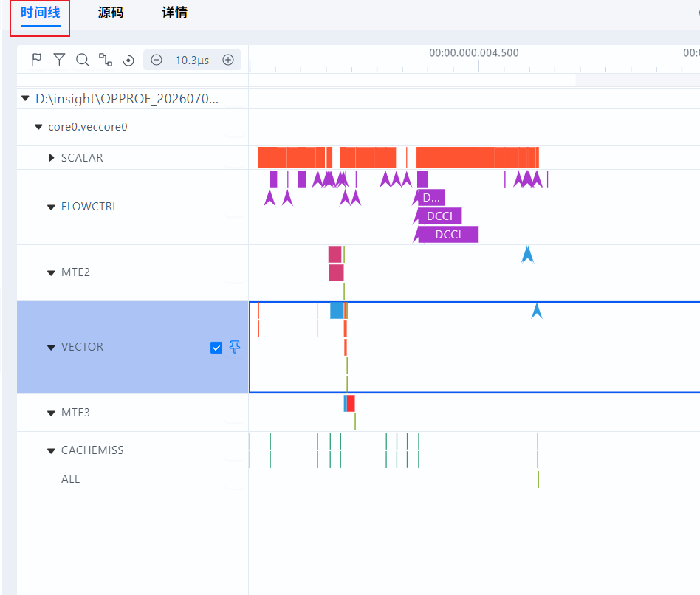Collapse the D:\insight\OPPROF root node
Screen dimensions: 700x595
[x=25, y=98]
